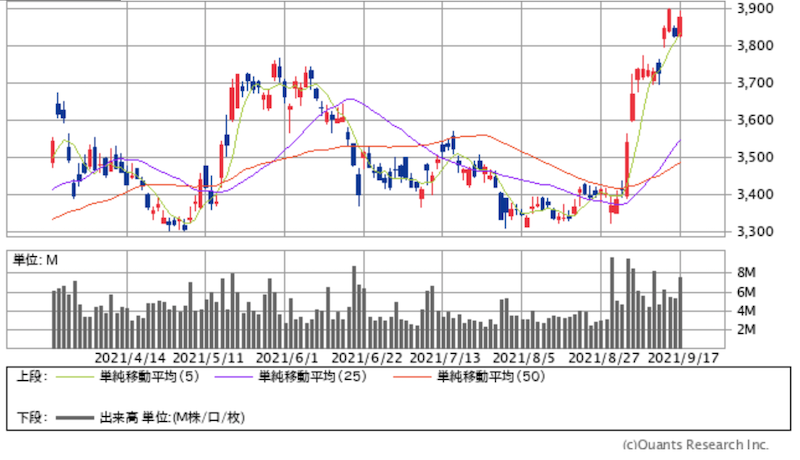Click the 2021/5/11 date label
The image size is (800, 460).
(208, 358)
